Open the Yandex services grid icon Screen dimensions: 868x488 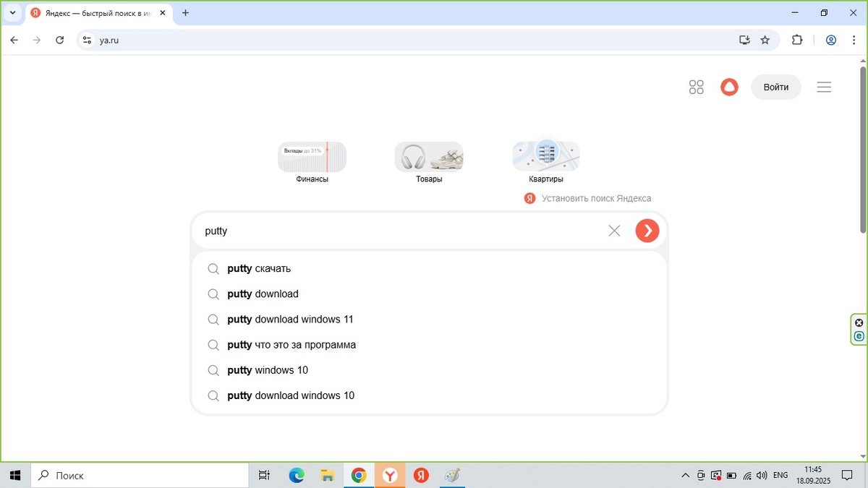(697, 87)
